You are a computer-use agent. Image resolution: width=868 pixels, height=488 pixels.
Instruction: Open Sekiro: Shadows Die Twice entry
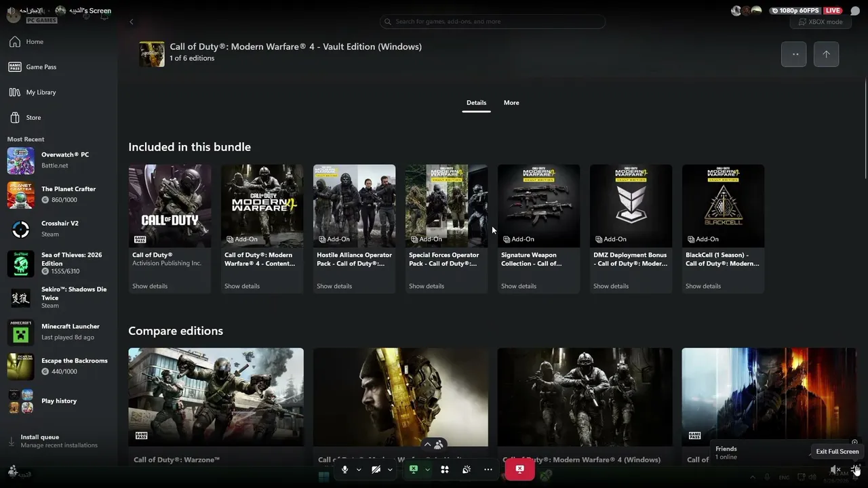click(58, 298)
